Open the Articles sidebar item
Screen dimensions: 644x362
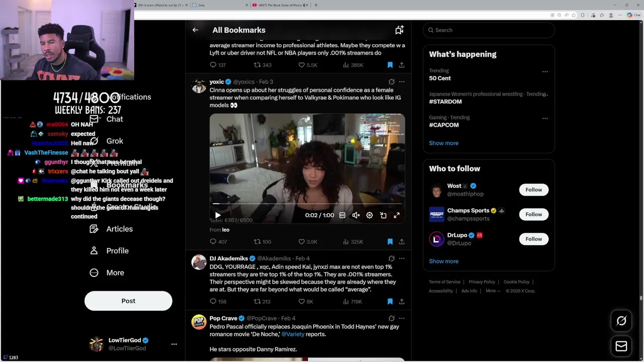(x=111, y=229)
